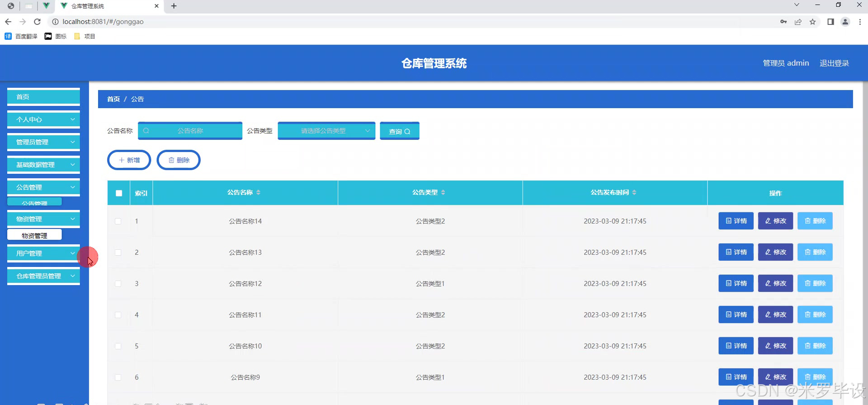Open saved passwords key icon
Screen dimensions: 868x405
pyautogui.click(x=783, y=22)
